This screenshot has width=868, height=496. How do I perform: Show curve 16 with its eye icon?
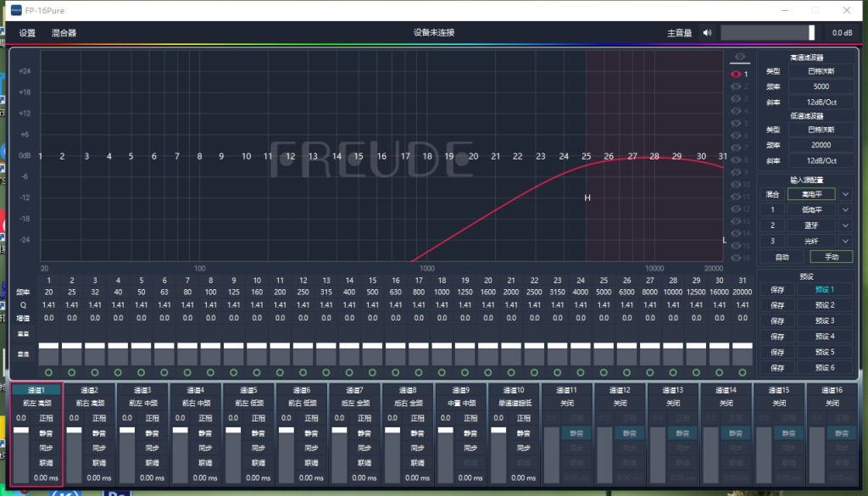click(736, 258)
